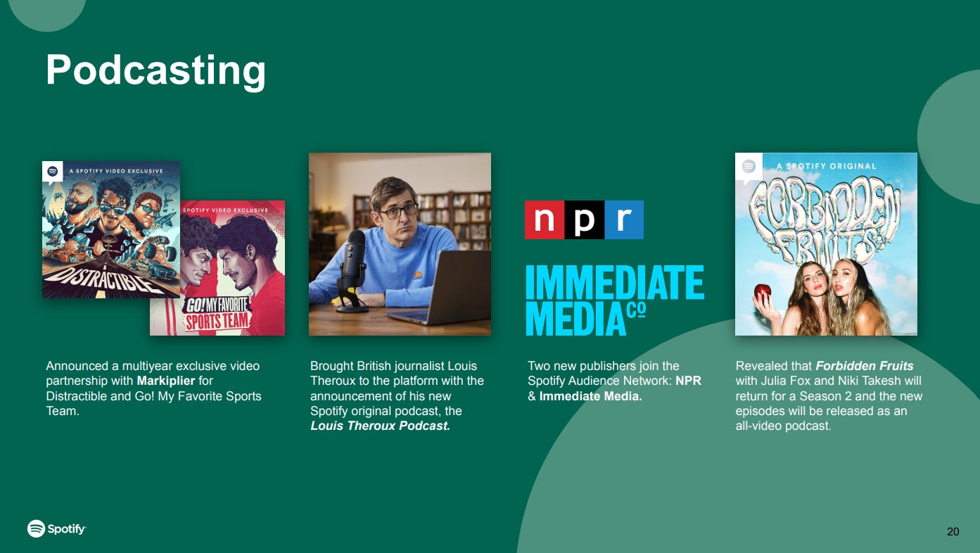Screen dimensions: 980x553
Task: Click the slide page number 20
Action: 953,531
